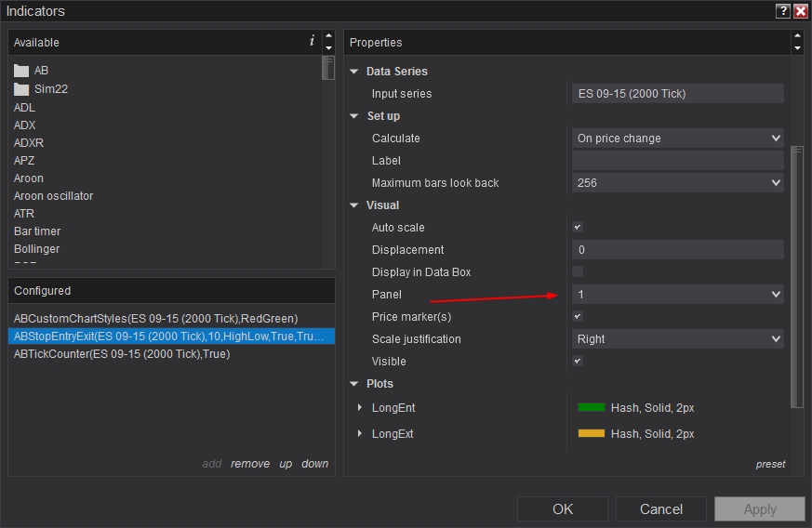Click the info icon in Available header
Screen dimensions: 812x528
pyautogui.click(x=312, y=41)
